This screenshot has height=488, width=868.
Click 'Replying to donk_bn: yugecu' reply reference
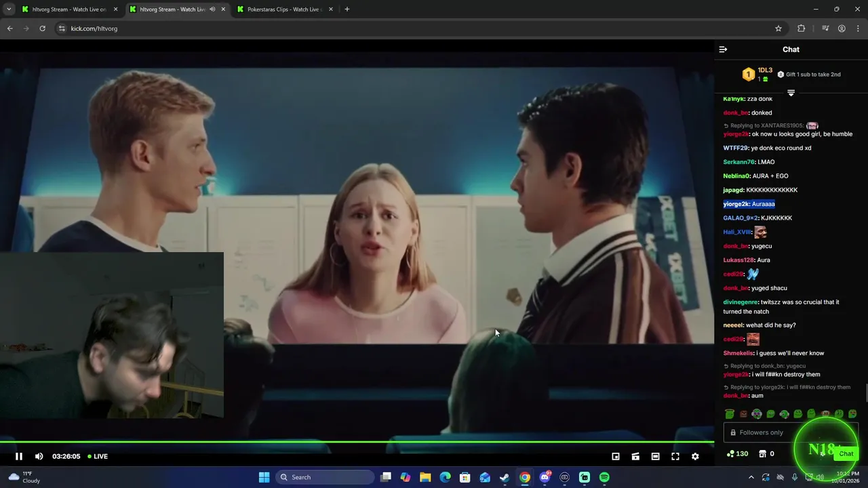point(768,366)
